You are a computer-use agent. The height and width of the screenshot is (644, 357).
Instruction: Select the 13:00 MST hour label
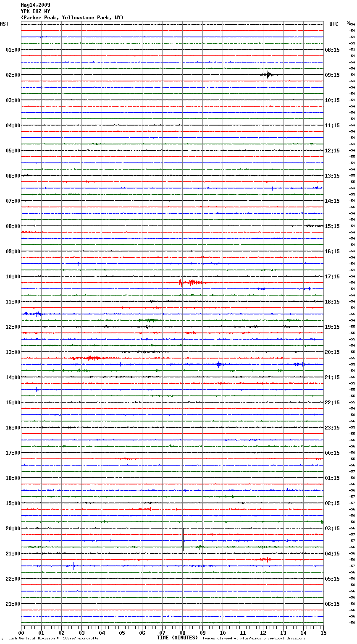(13, 352)
